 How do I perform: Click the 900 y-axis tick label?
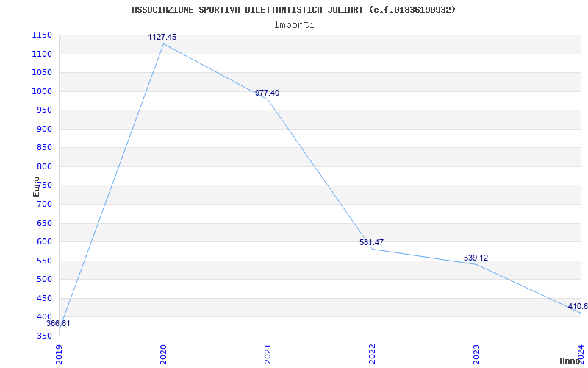(44, 130)
